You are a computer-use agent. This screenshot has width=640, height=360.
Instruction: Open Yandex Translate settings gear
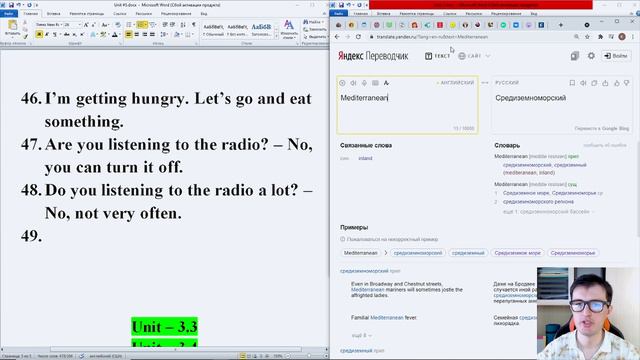(x=591, y=56)
